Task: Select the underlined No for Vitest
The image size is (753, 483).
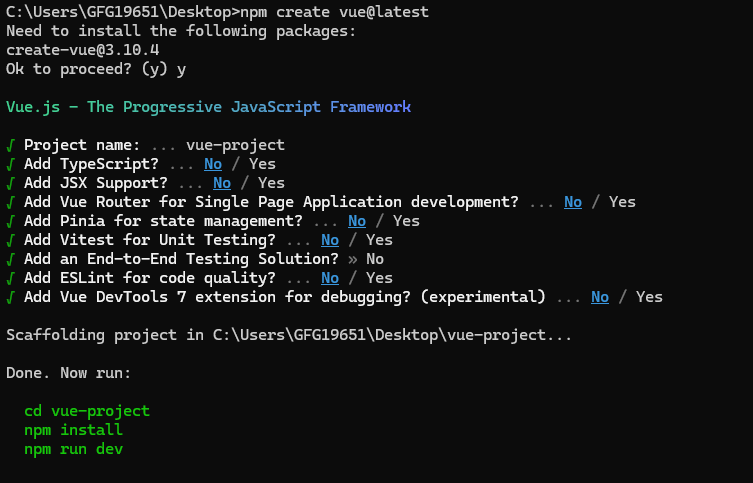Action: (330, 240)
